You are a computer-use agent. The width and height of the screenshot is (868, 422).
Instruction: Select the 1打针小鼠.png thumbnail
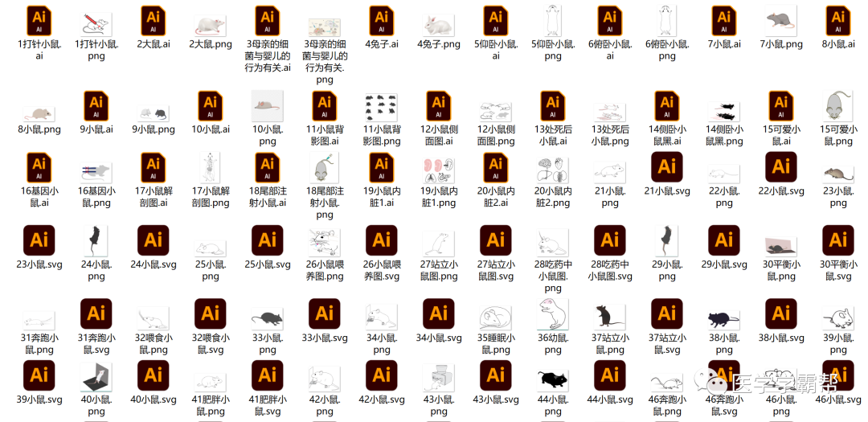pyautogui.click(x=96, y=23)
